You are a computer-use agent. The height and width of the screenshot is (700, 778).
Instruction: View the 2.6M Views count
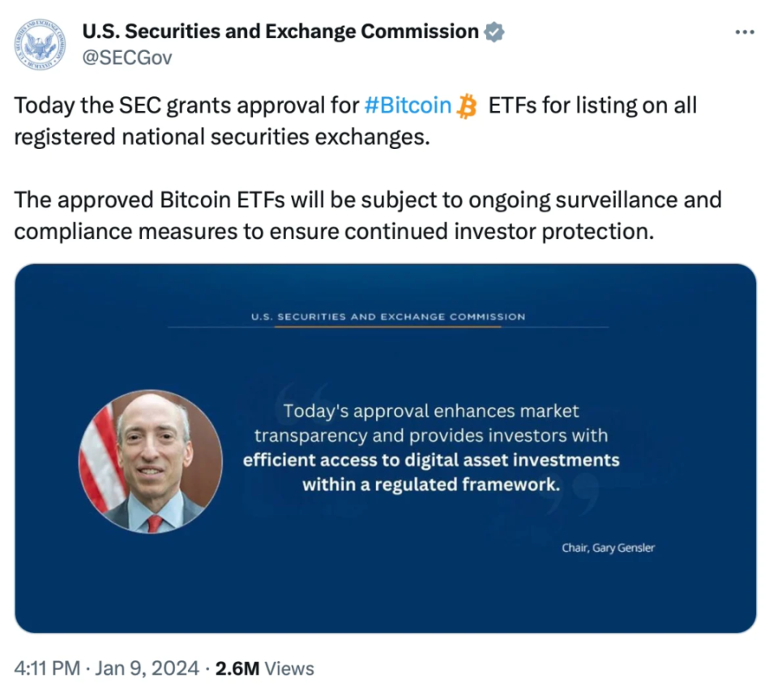(x=264, y=668)
